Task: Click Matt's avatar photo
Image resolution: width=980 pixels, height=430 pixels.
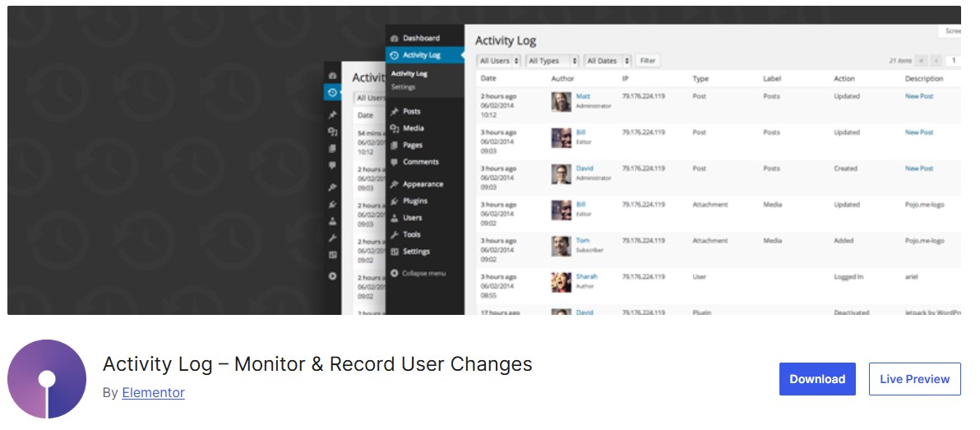Action: 562,102
